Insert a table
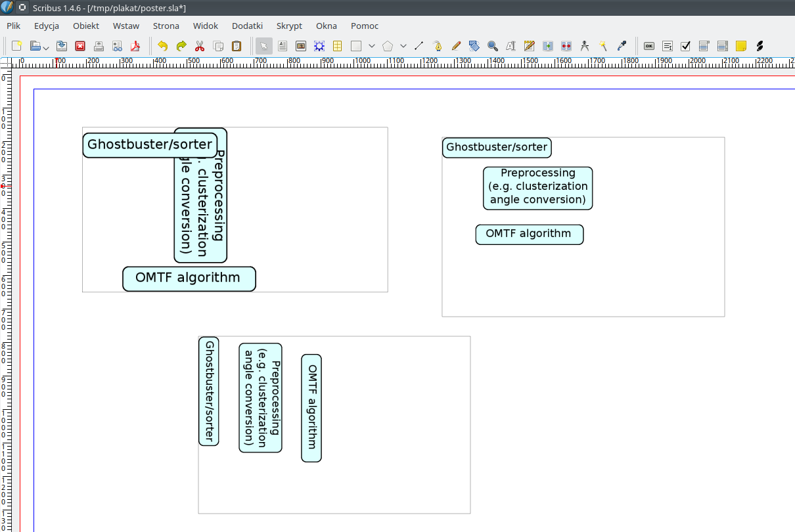Viewport: 795px width, 532px height. 338,46
